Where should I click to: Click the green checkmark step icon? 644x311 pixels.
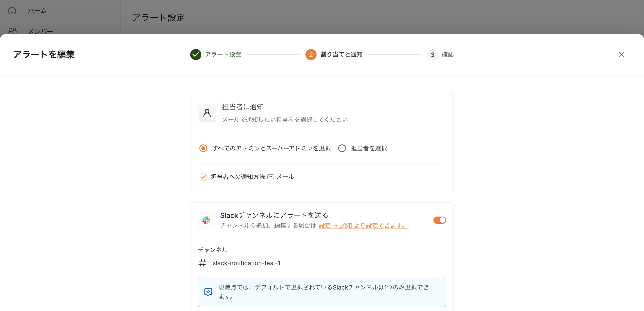[x=196, y=55]
